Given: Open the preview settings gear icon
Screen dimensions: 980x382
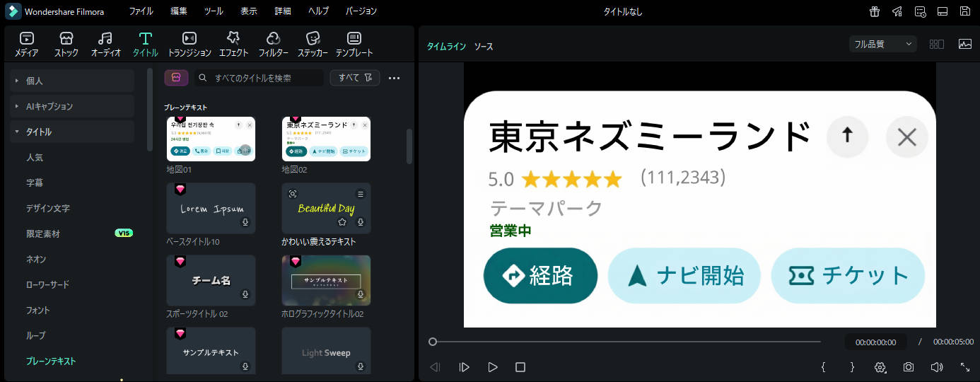Looking at the screenshot, I should [880, 367].
